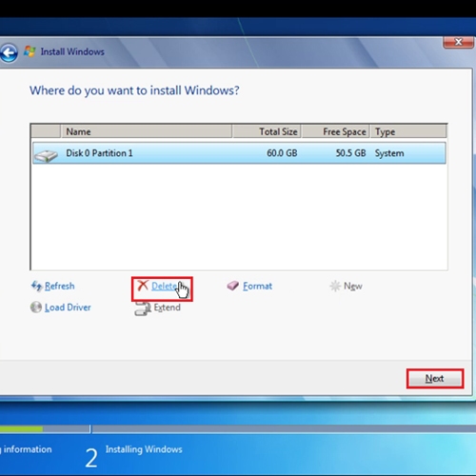Viewport: 476px width, 476px height.
Task: Click the Load Driver disc icon
Action: pyautogui.click(x=36, y=307)
